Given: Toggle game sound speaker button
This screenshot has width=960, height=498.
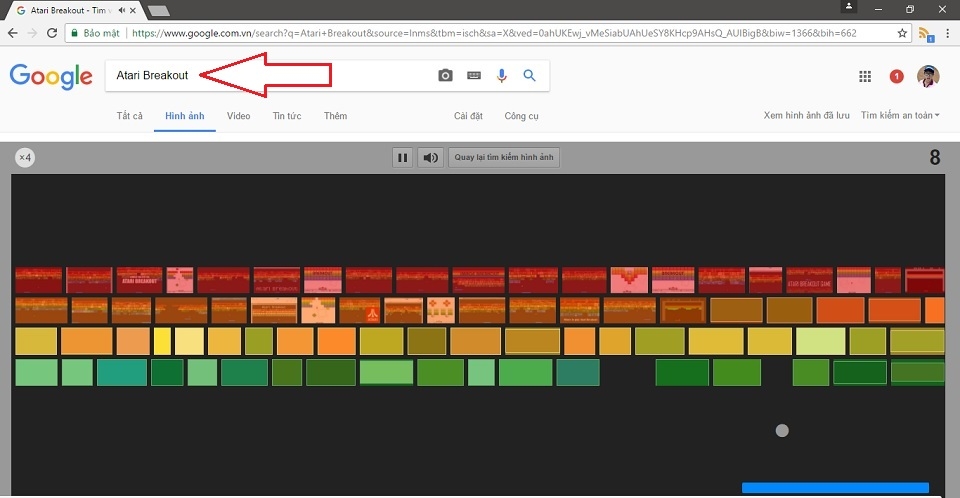Looking at the screenshot, I should (x=430, y=157).
